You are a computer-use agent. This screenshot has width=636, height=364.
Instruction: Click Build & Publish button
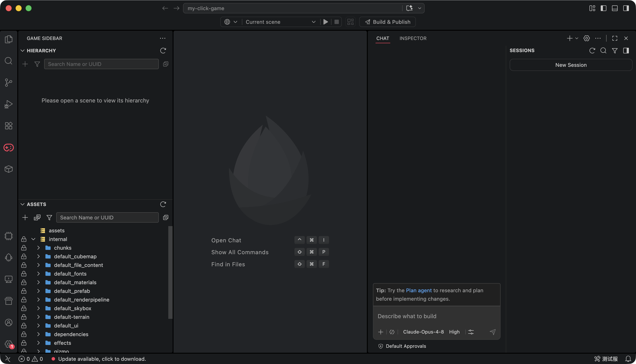tap(387, 22)
